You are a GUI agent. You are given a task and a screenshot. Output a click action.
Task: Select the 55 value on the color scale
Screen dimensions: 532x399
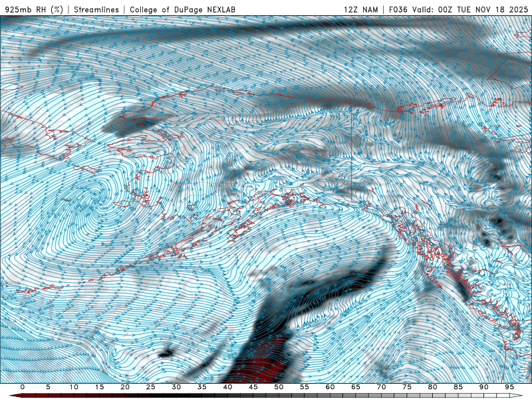[305, 387]
